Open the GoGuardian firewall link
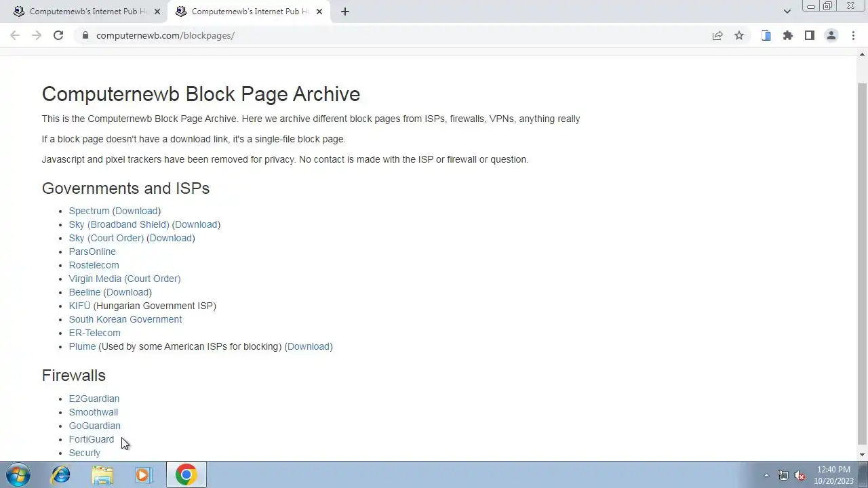Screen dimensions: 868x488 pyautogui.click(x=94, y=426)
